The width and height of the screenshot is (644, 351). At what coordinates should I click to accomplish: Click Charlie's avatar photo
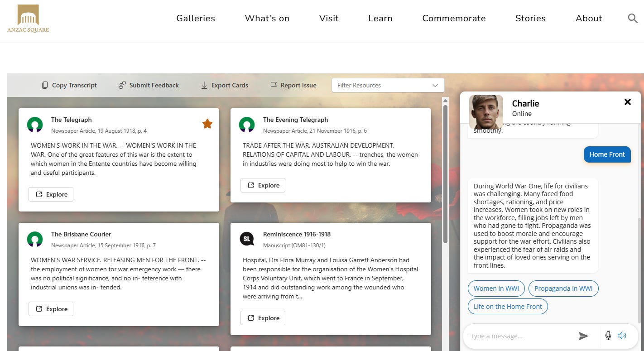tap(486, 112)
